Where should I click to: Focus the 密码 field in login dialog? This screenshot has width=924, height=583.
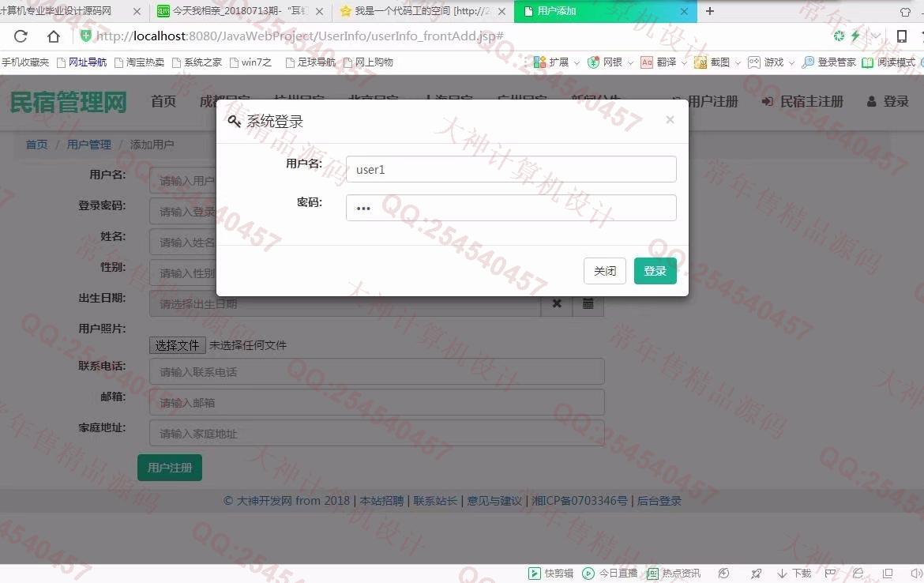511,208
